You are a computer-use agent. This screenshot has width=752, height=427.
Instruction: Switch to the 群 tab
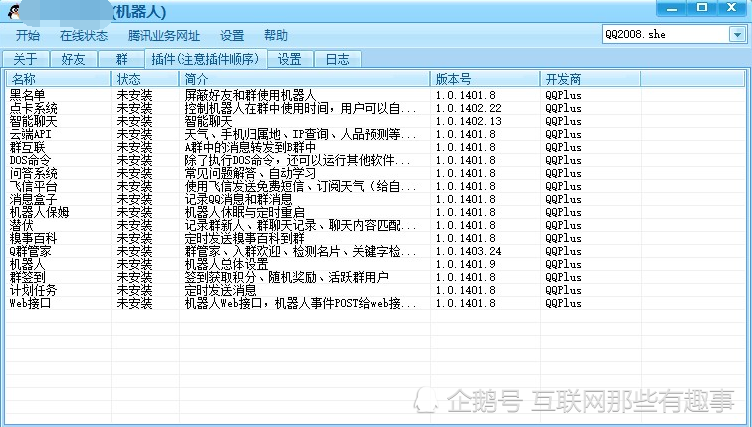pos(121,59)
